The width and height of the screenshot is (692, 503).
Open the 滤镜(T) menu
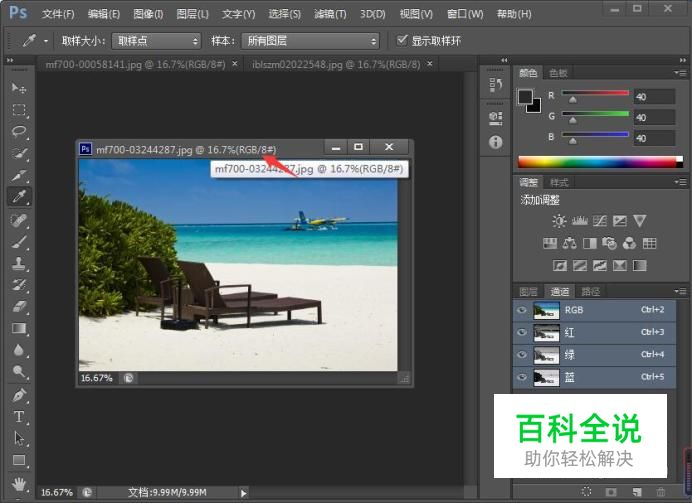(x=328, y=14)
